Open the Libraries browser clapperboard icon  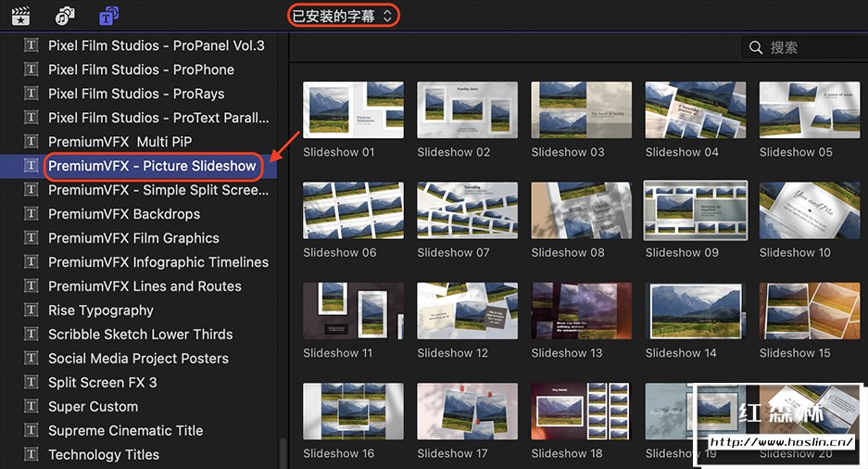(21, 16)
